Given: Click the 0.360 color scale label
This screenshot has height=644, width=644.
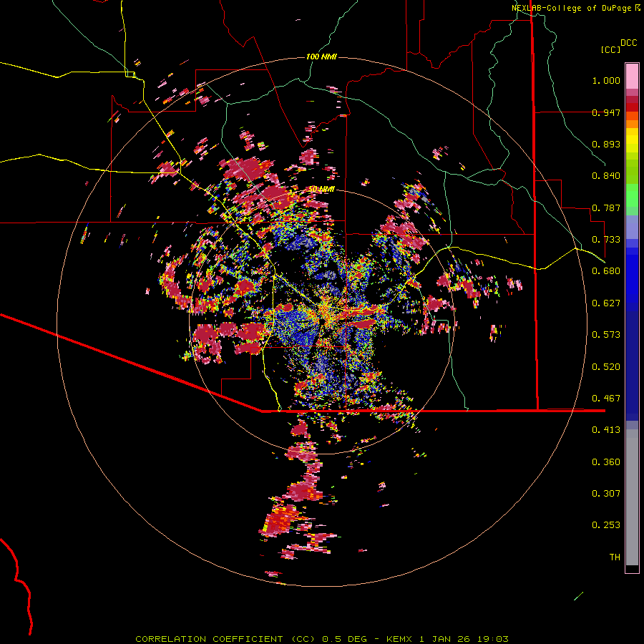Looking at the screenshot, I should pos(606,462).
